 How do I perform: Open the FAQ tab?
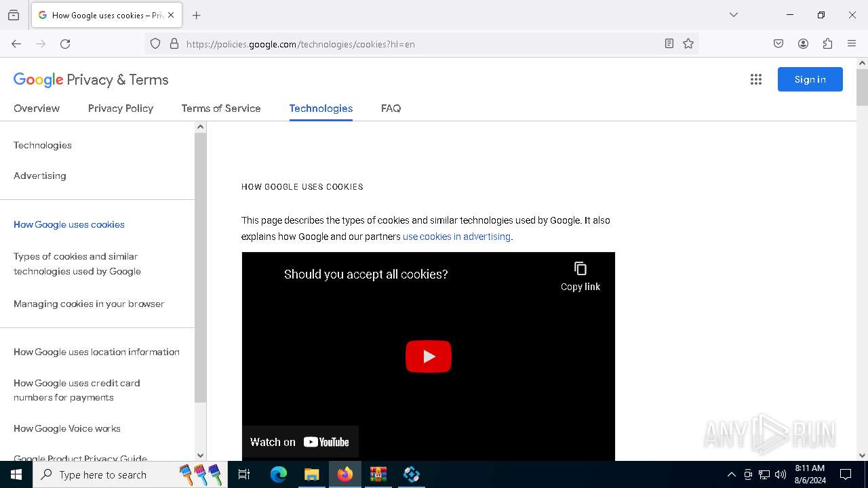pyautogui.click(x=391, y=108)
